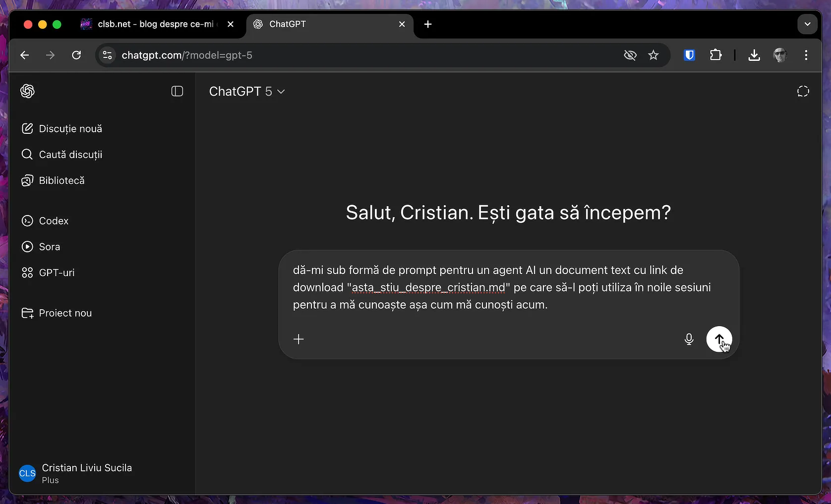Click the chatgpt.com address bar URL
The width and height of the screenshot is (831, 504).
(x=187, y=56)
